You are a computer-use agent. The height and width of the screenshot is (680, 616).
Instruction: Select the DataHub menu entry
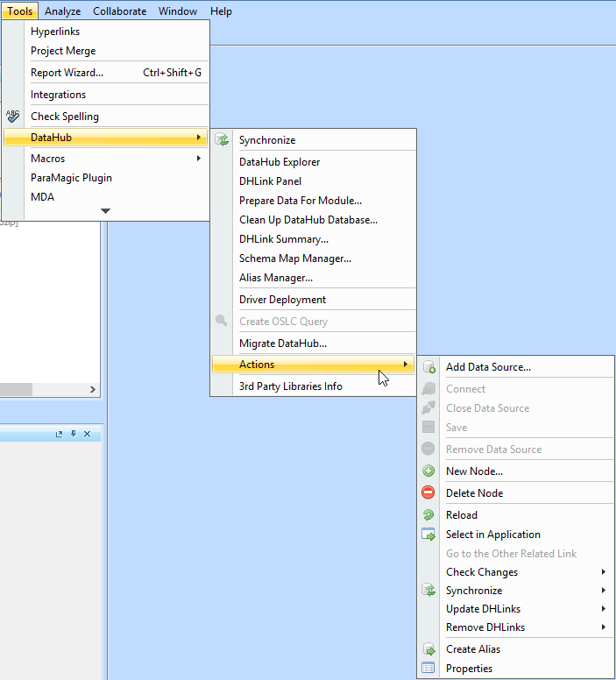tap(106, 138)
